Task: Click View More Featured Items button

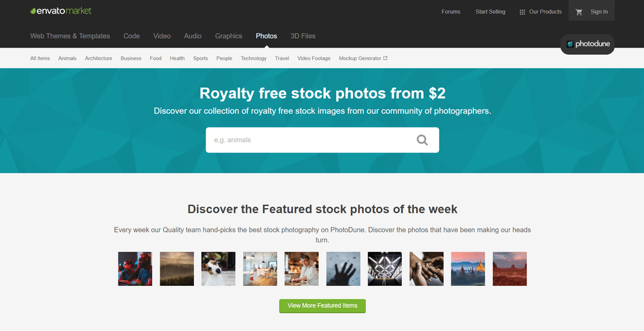Action: click(x=323, y=305)
